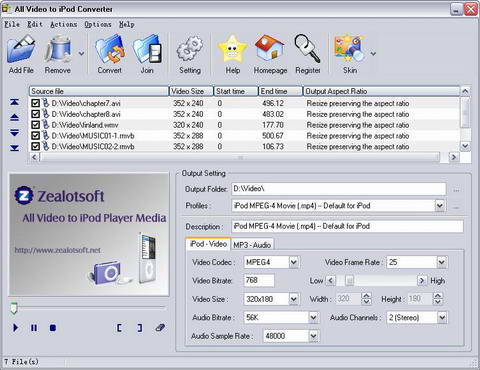Click the Description text field
The height and width of the screenshot is (370, 480).
(x=347, y=226)
